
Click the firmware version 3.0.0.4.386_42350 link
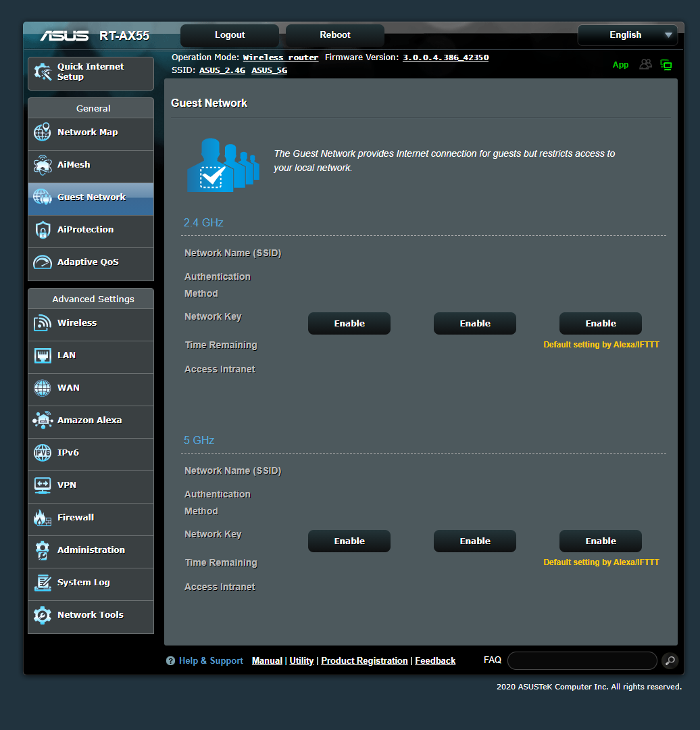coord(445,57)
